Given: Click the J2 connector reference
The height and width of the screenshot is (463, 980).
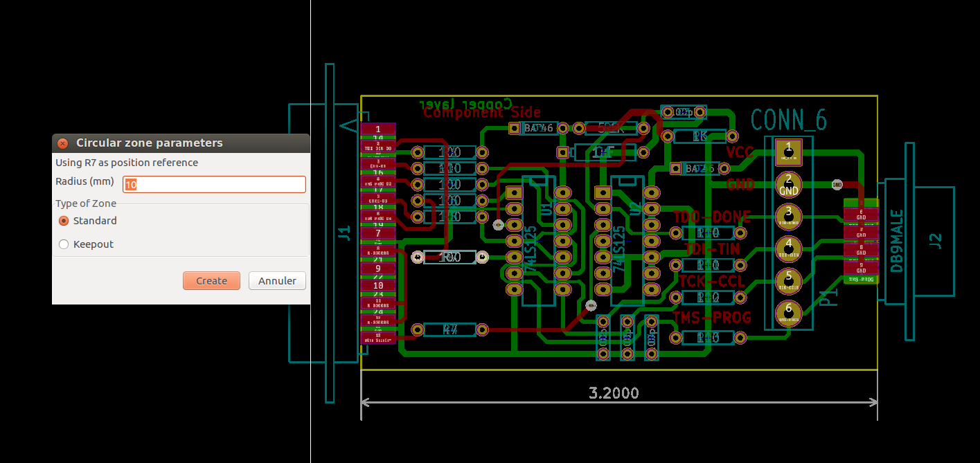Looking at the screenshot, I should tap(936, 241).
